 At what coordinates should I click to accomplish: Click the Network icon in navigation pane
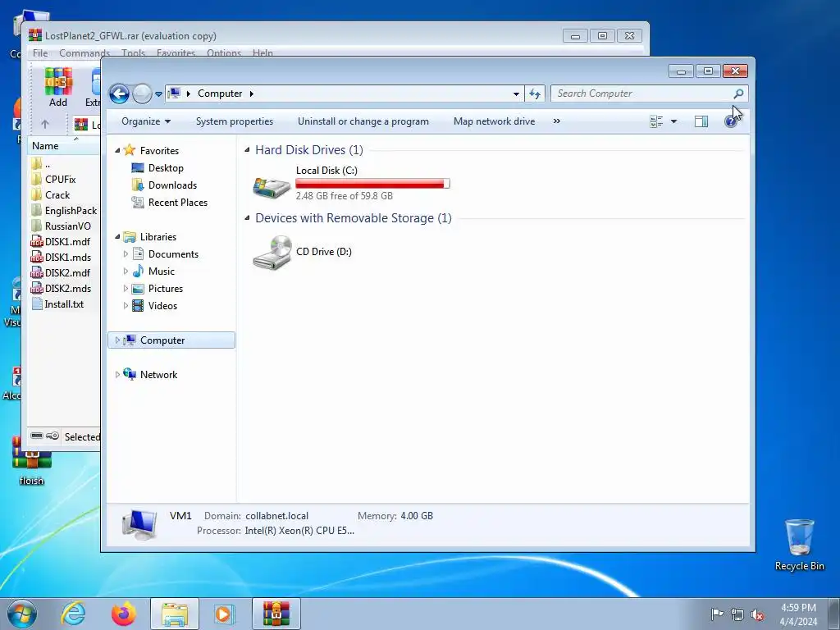(x=129, y=374)
